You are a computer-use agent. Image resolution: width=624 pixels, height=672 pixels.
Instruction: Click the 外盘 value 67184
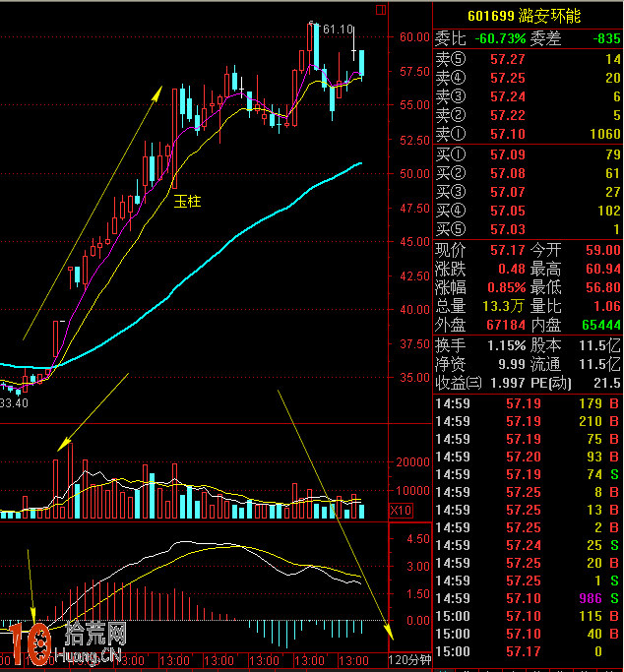(x=506, y=325)
